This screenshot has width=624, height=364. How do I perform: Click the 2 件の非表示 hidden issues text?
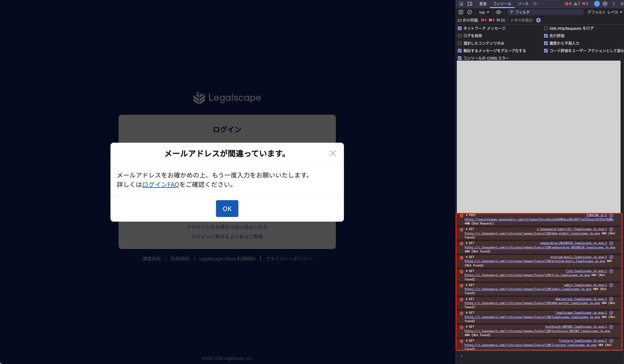pos(522,20)
